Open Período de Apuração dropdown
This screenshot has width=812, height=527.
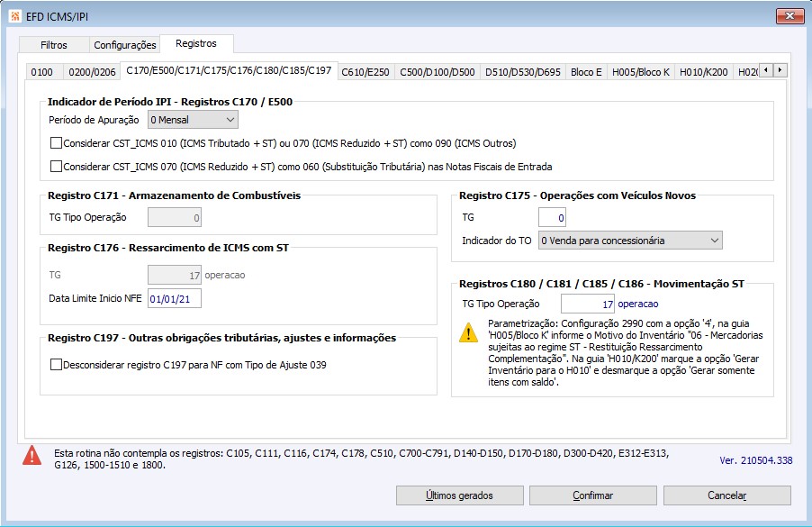(193, 120)
